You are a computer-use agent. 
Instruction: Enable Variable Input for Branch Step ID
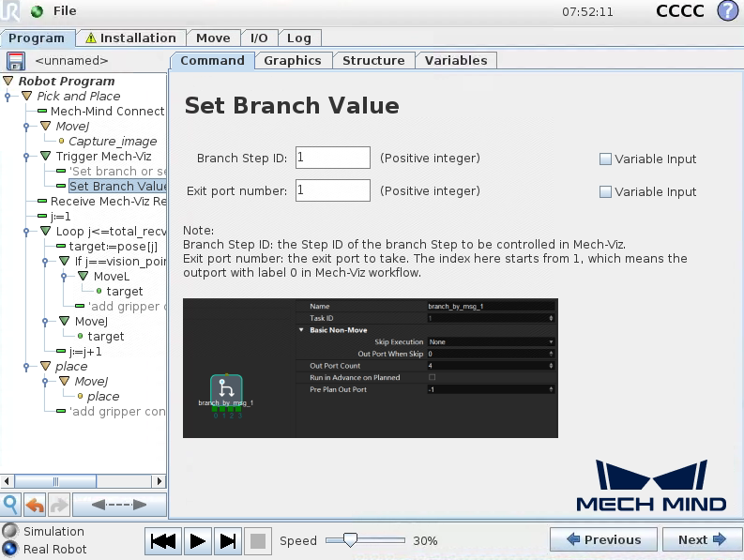(x=605, y=159)
